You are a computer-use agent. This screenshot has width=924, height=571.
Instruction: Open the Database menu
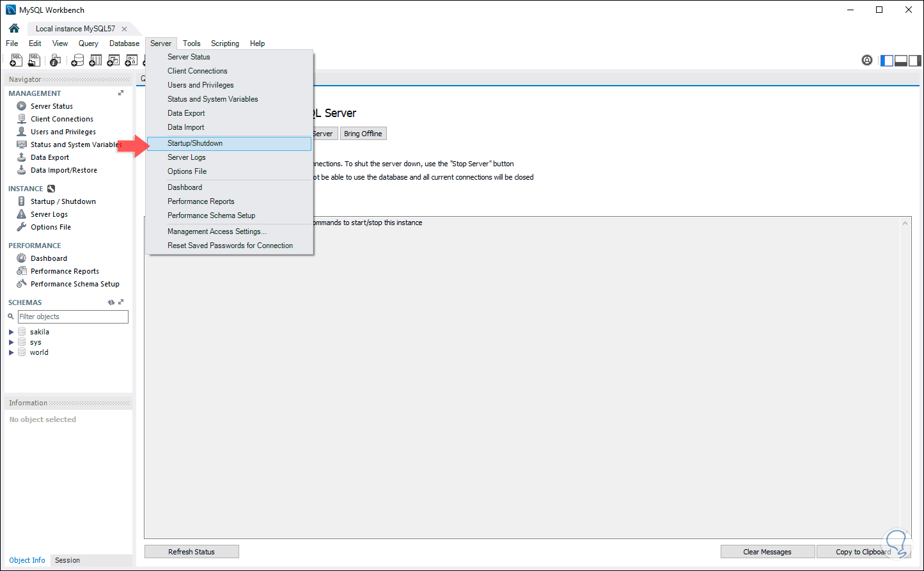tap(124, 43)
